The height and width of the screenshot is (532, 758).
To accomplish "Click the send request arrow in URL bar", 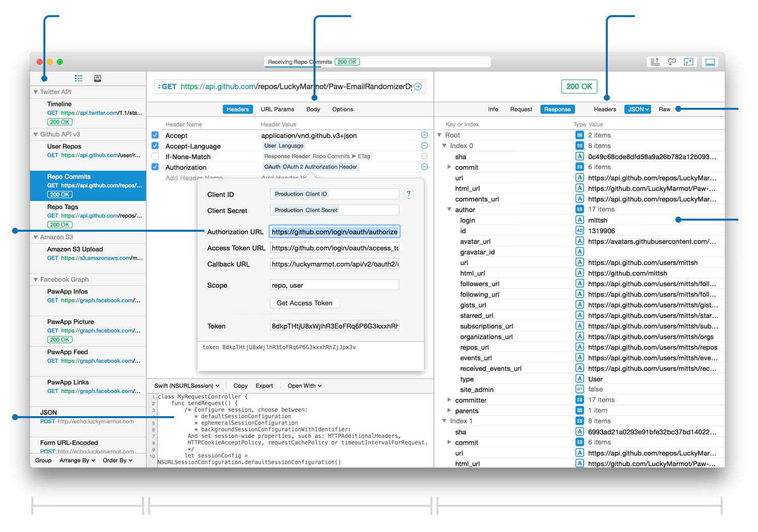I will [x=418, y=87].
